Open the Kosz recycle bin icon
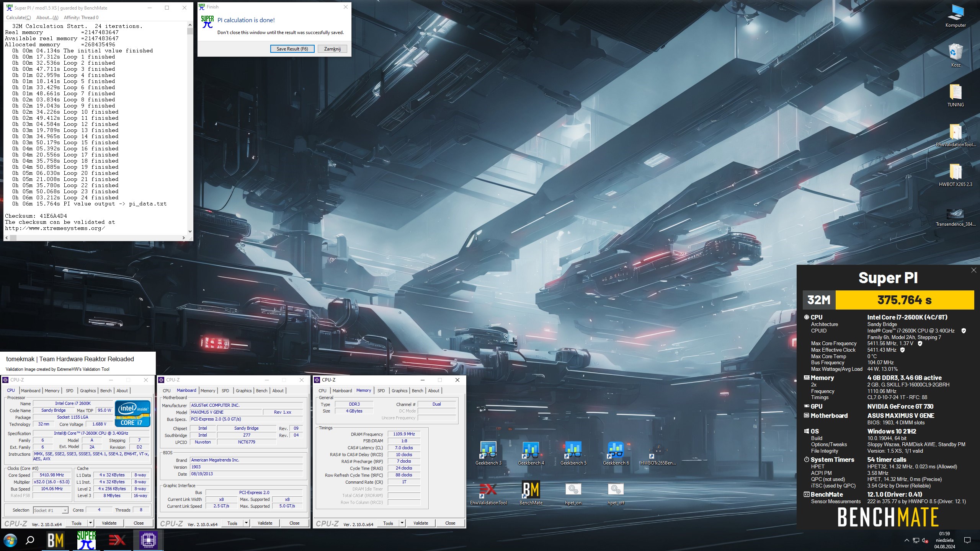 [x=955, y=56]
